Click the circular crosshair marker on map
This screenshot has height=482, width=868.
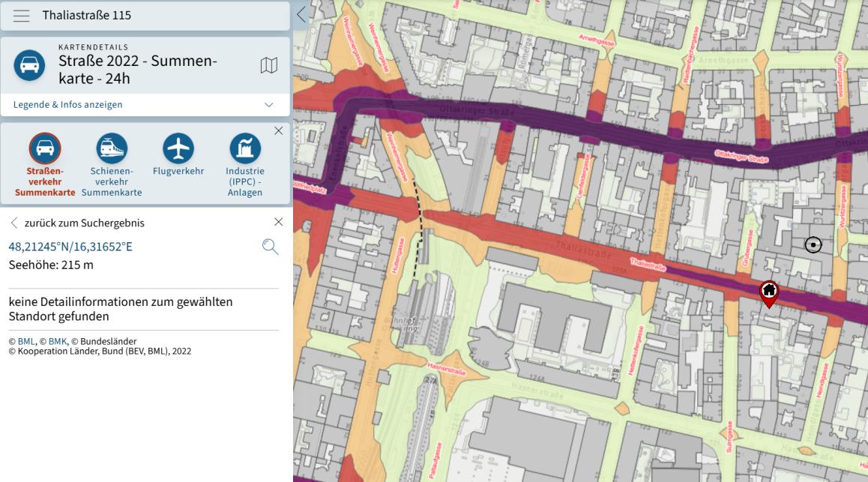click(813, 244)
